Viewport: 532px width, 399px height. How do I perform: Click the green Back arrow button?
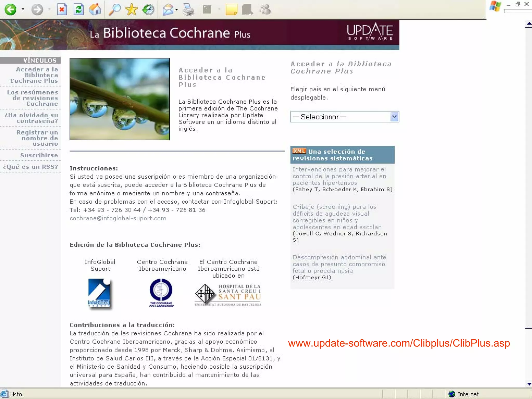10,10
